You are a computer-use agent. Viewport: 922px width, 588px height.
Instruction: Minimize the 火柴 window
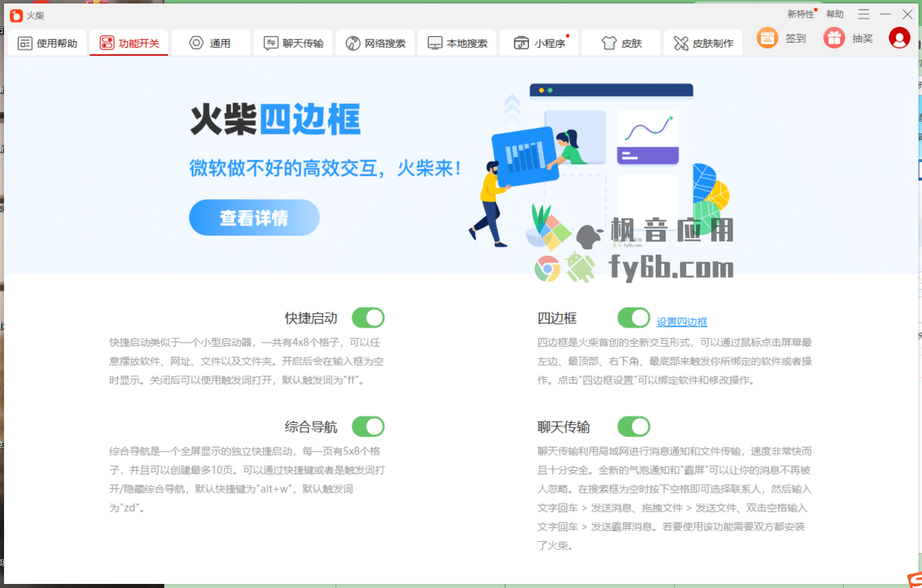pyautogui.click(x=885, y=15)
